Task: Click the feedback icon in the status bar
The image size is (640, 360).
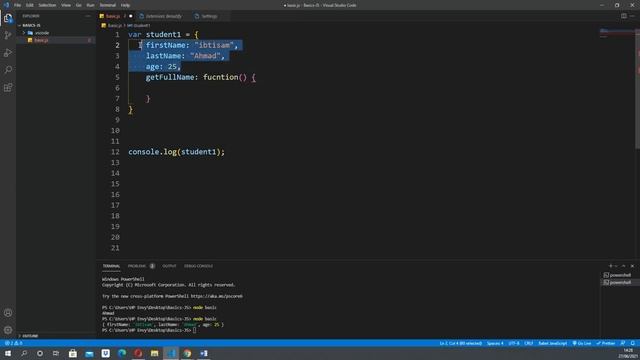Action: coord(623,343)
